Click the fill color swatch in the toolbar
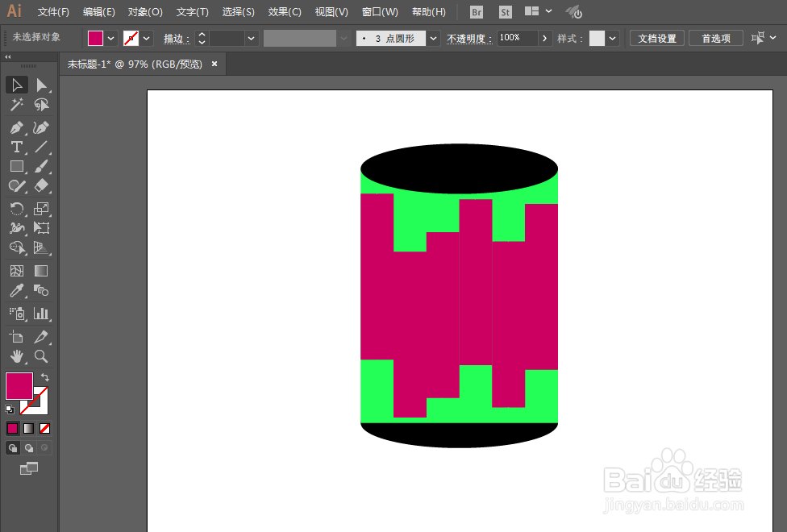Screen dimensions: 787x532 (19, 386)
